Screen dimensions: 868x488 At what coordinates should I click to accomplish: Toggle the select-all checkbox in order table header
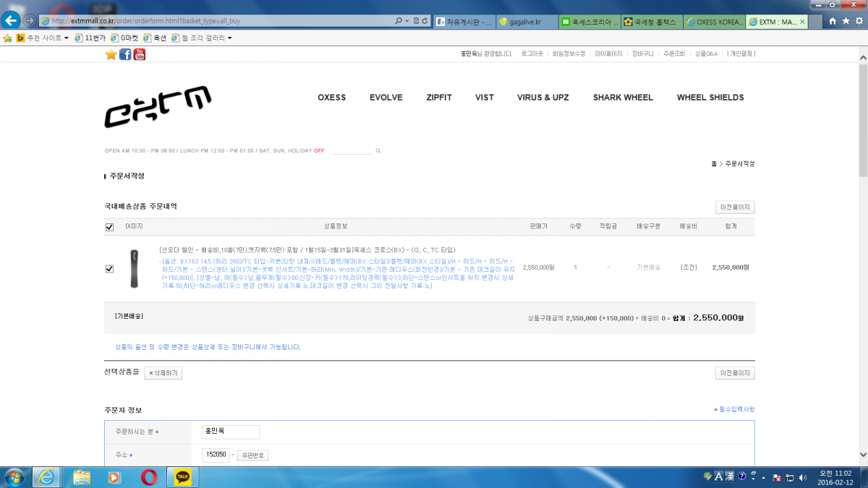tap(109, 227)
